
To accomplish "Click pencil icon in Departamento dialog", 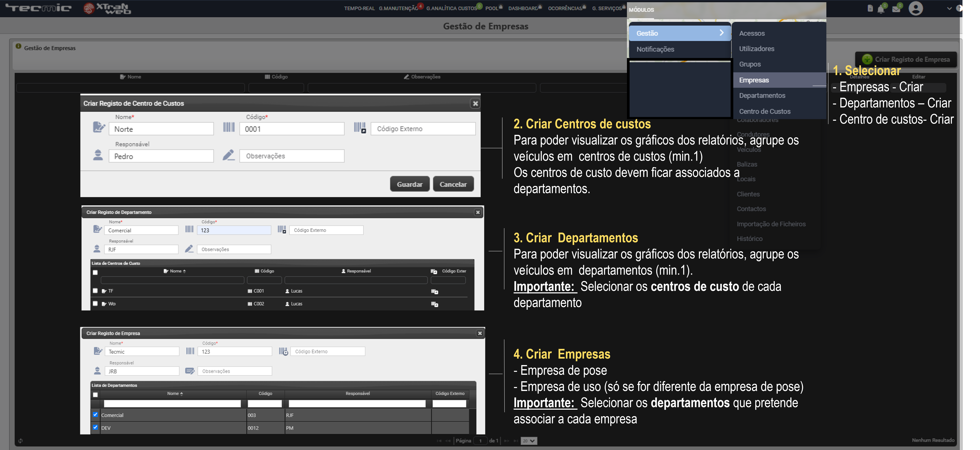I will pos(189,249).
